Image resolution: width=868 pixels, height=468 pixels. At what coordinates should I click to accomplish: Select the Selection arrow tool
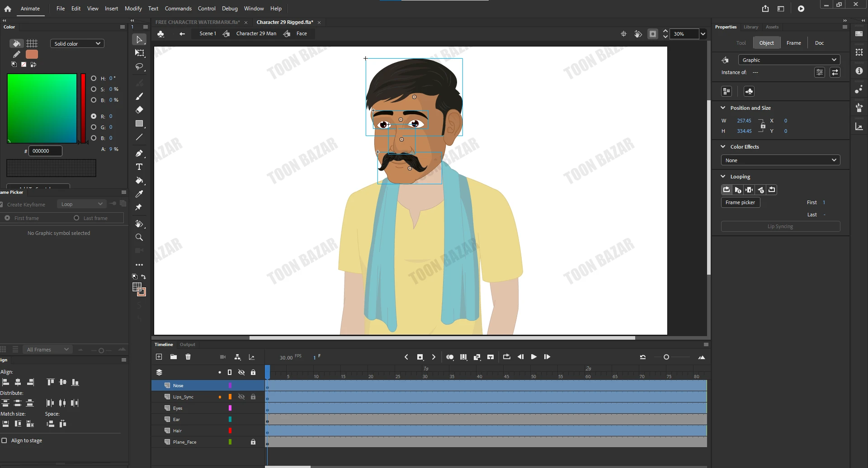[x=139, y=40]
